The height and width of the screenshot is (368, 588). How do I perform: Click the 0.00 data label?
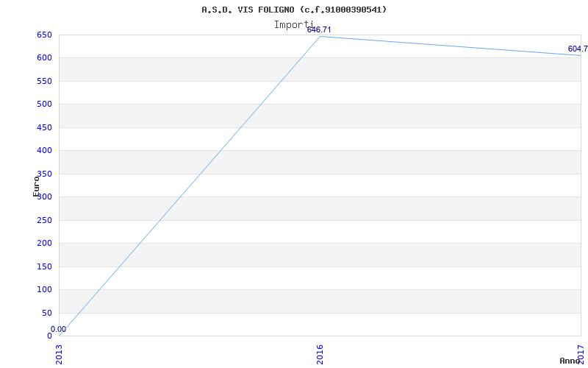(x=59, y=329)
